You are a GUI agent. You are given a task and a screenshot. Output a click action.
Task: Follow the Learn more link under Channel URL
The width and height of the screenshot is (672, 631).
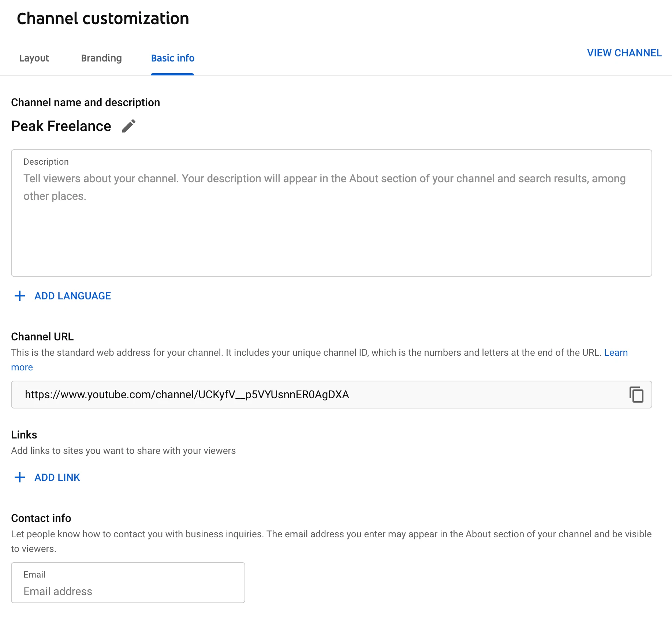[x=616, y=353]
